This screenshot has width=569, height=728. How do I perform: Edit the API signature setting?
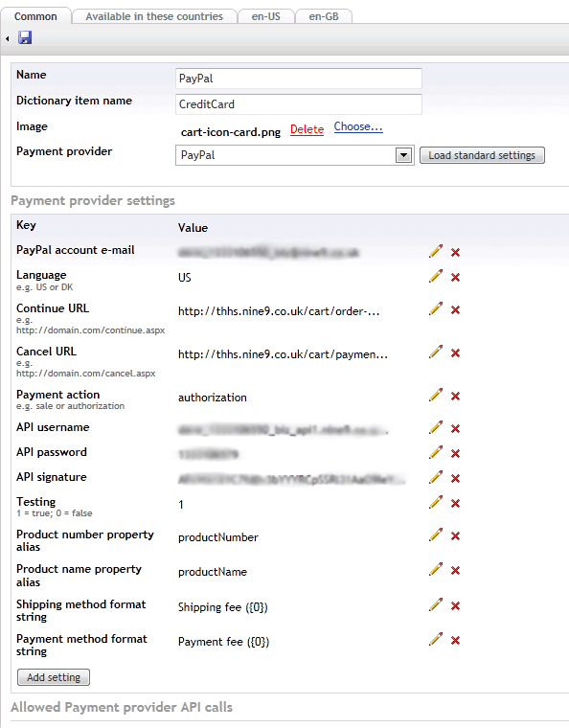click(435, 478)
